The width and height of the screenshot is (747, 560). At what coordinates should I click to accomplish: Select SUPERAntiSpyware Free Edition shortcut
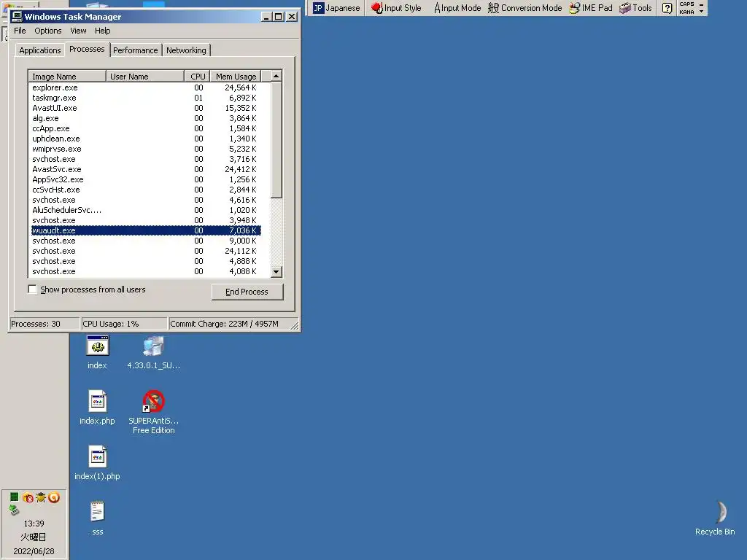[153, 413]
